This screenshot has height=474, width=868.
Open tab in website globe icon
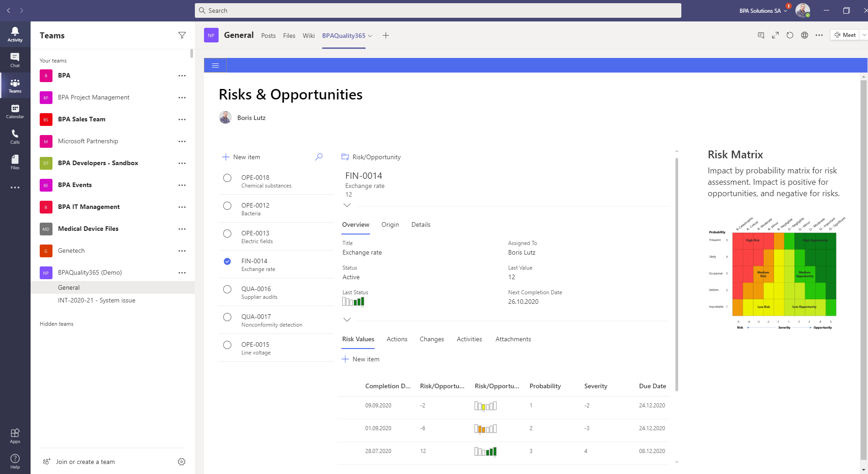point(805,35)
